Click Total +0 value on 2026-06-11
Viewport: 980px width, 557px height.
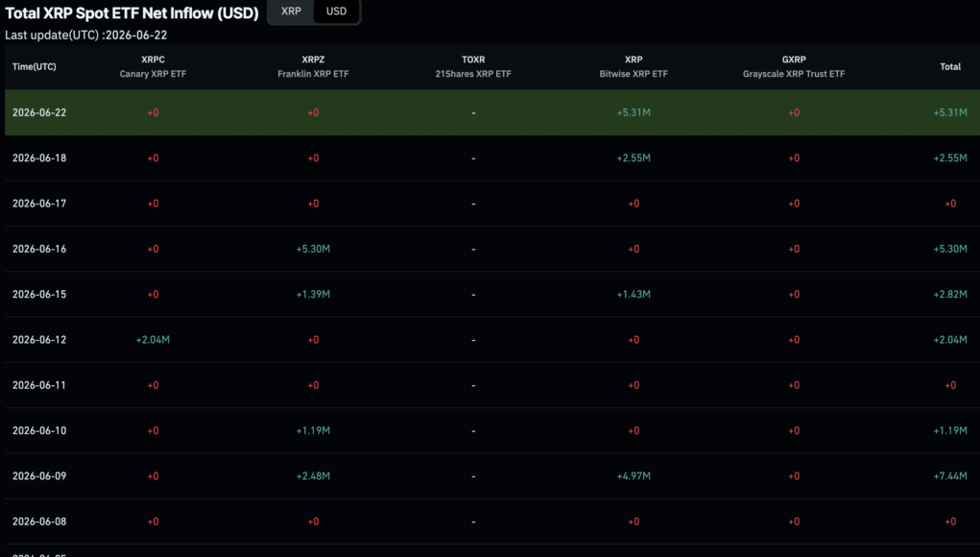(950, 385)
